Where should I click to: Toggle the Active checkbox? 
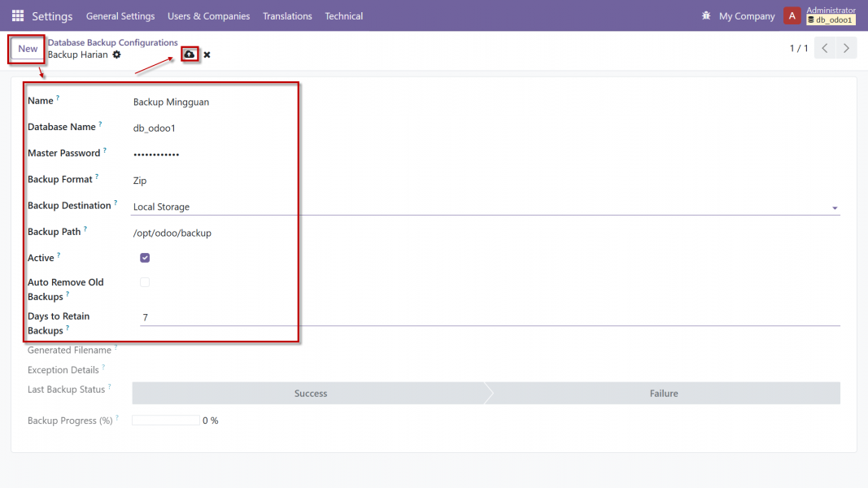pos(145,258)
